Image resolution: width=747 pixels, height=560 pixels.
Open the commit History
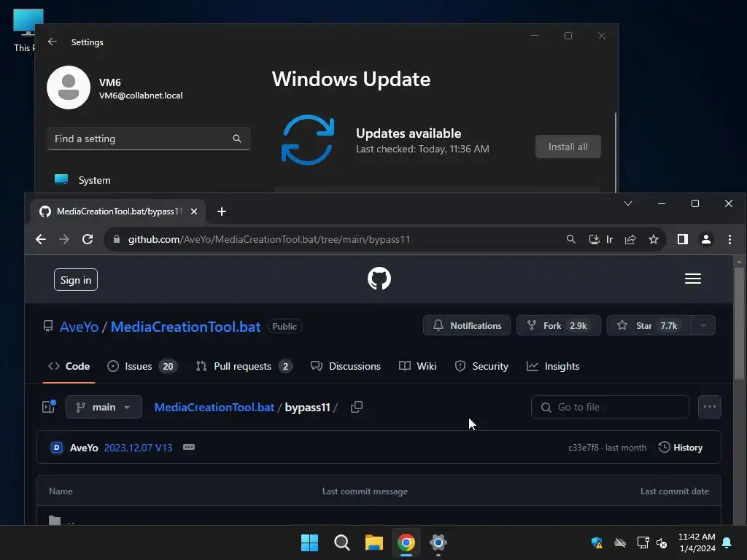[x=681, y=448]
